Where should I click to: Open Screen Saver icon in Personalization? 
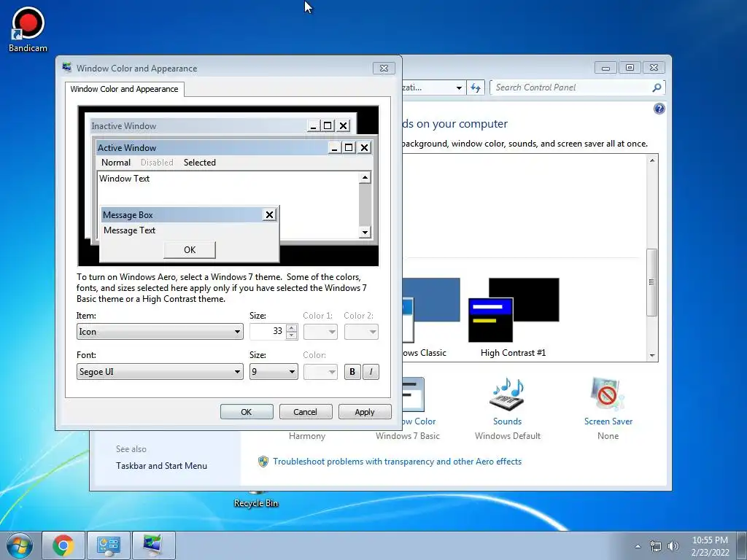coord(608,394)
